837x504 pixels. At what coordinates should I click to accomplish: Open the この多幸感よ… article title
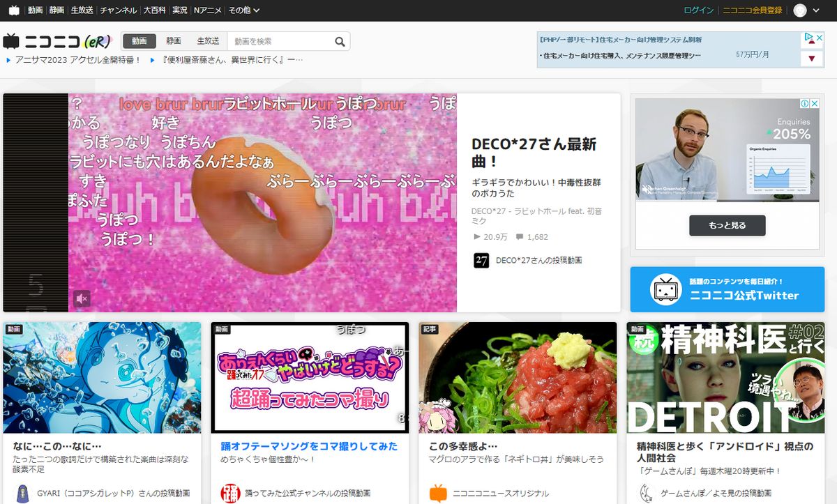coord(464,446)
